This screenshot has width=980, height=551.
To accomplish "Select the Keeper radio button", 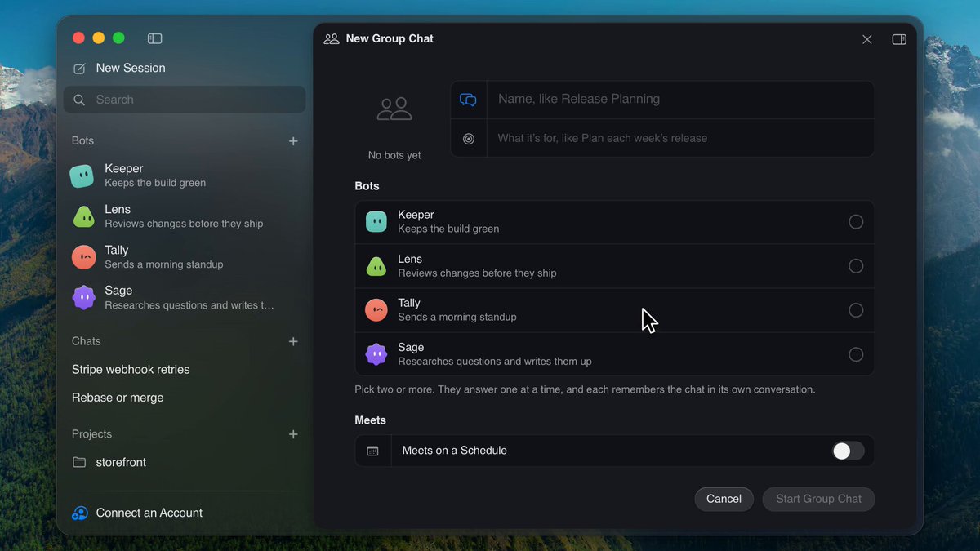I will [856, 222].
